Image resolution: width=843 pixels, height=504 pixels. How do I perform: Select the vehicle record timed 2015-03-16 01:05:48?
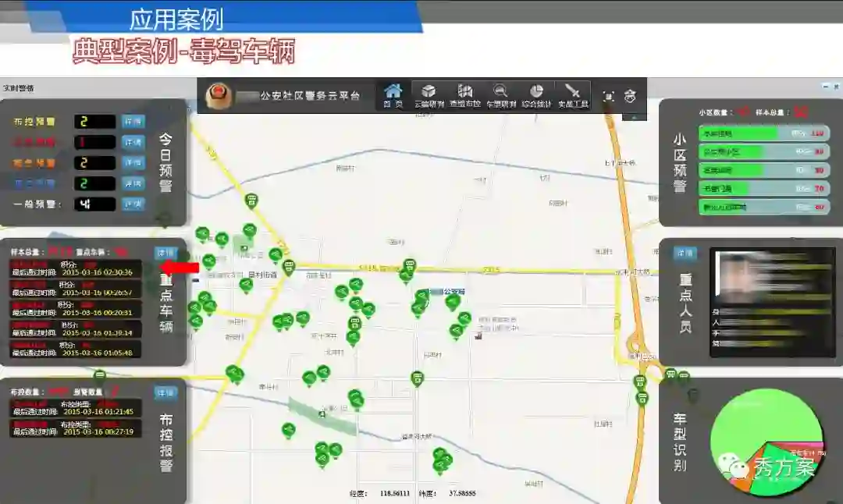click(x=75, y=349)
